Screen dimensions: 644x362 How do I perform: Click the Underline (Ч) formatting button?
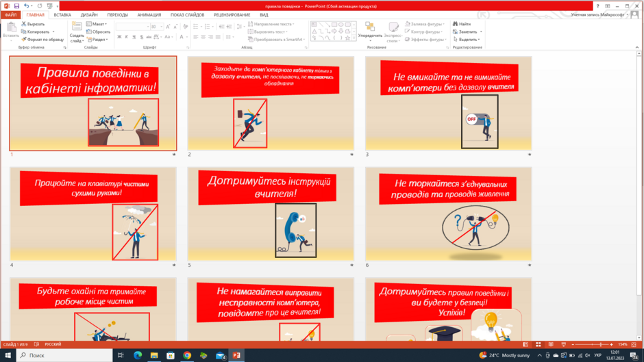coord(134,37)
